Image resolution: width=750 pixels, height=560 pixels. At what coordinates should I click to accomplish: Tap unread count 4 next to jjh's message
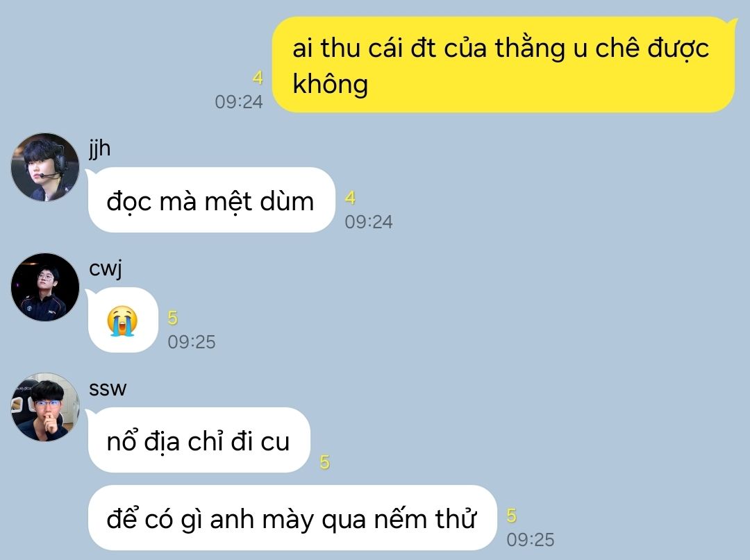(350, 198)
